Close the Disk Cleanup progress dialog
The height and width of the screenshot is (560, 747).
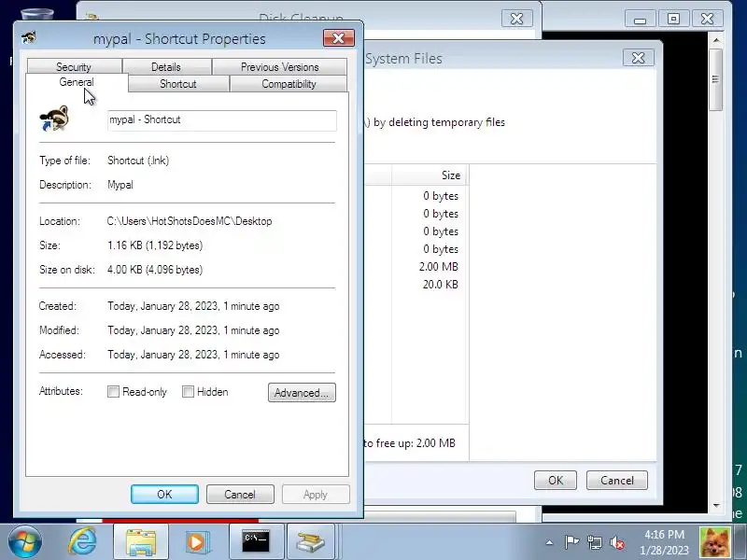[517, 19]
